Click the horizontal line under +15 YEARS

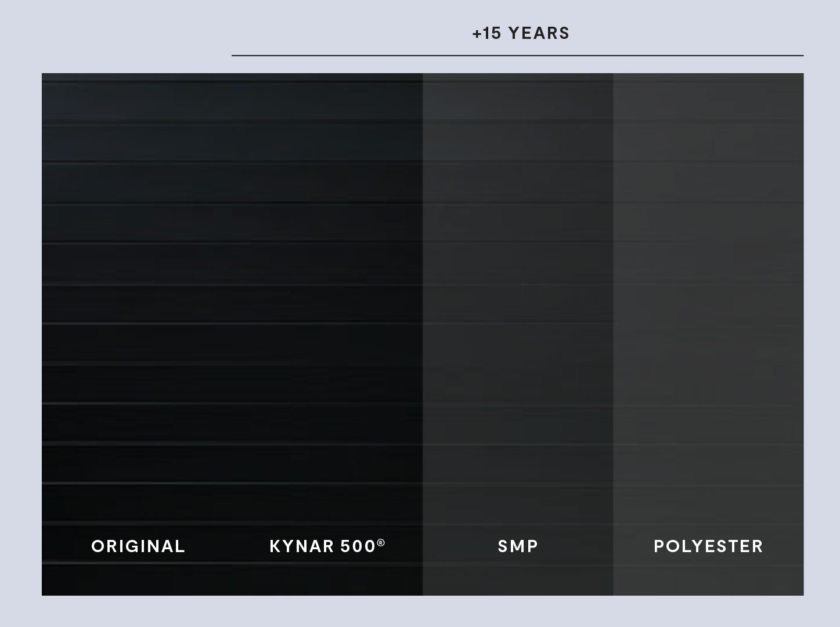518,56
